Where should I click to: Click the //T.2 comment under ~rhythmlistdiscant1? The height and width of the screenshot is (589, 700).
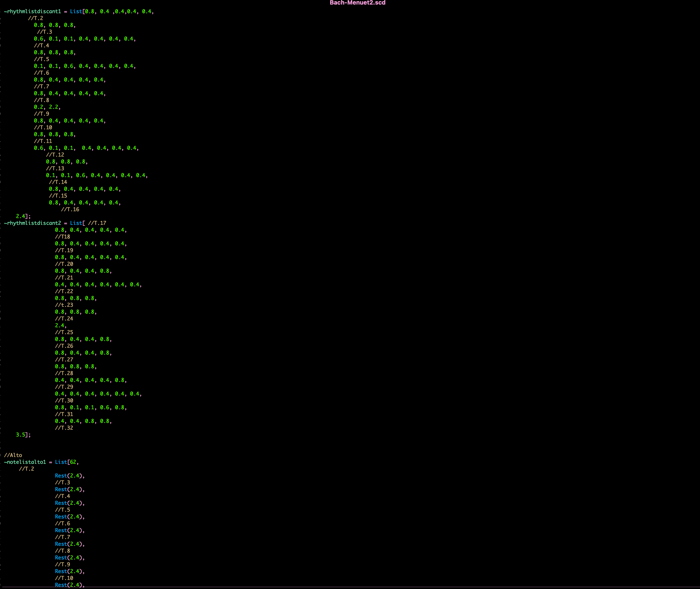tap(36, 18)
